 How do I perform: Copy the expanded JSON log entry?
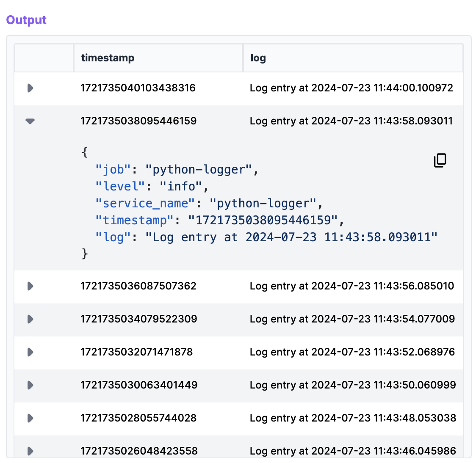tap(440, 160)
